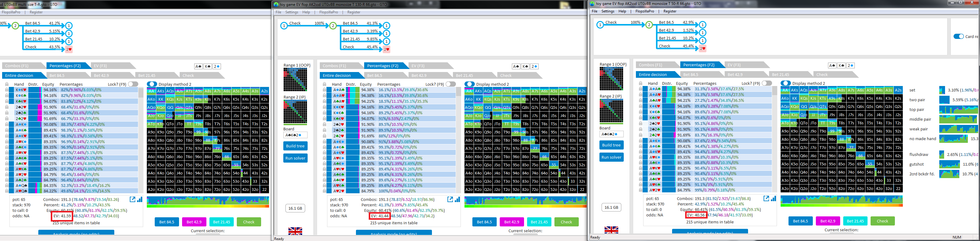This screenshot has height=241, width=980.
Task: Select green node 2 in multi size T-R tree
Action: (x=15, y=26)
